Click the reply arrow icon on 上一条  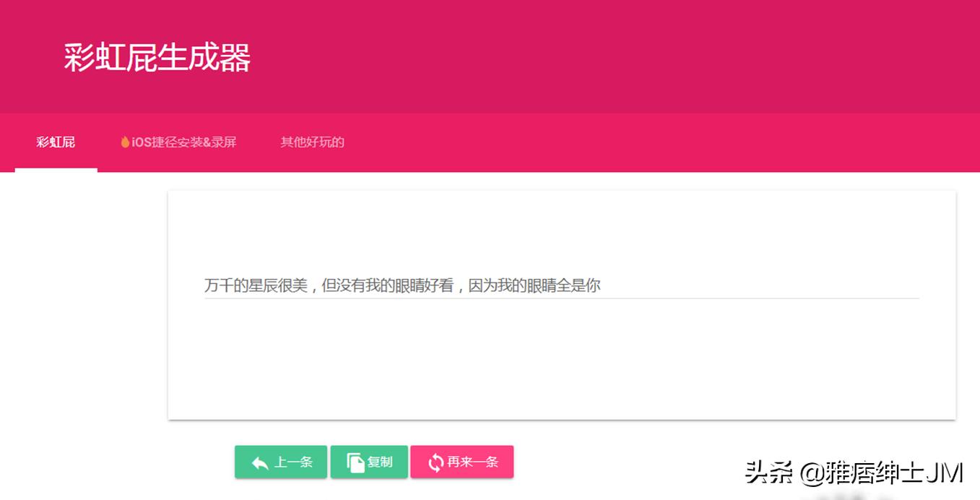click(x=260, y=463)
